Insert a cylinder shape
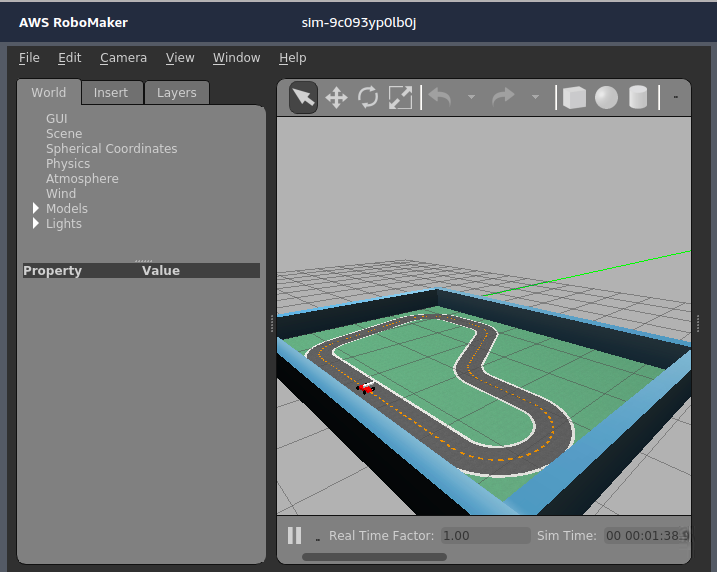The width and height of the screenshot is (717, 572). point(638,97)
